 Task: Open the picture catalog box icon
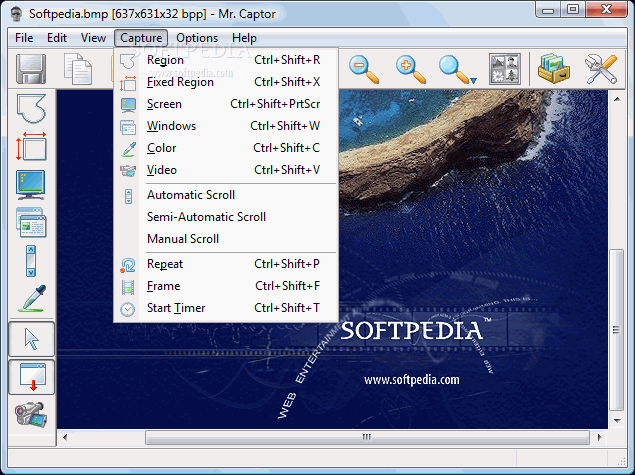pos(554,69)
